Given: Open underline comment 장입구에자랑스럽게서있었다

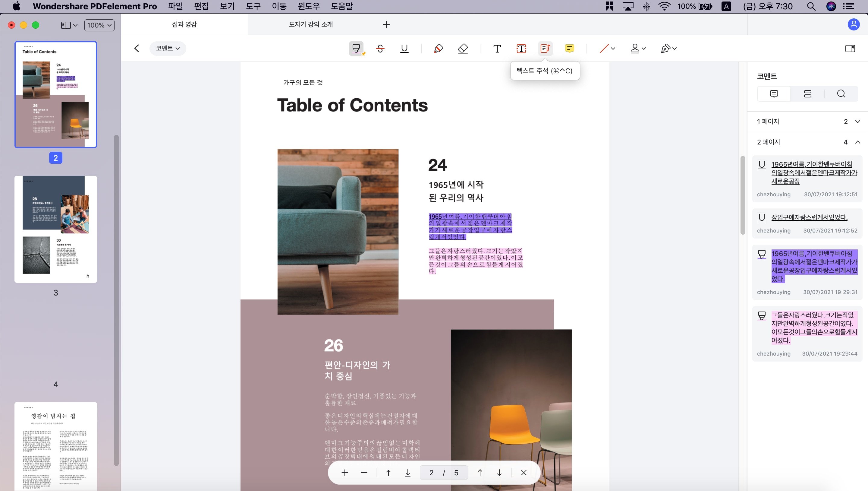Looking at the screenshot, I should (x=807, y=223).
